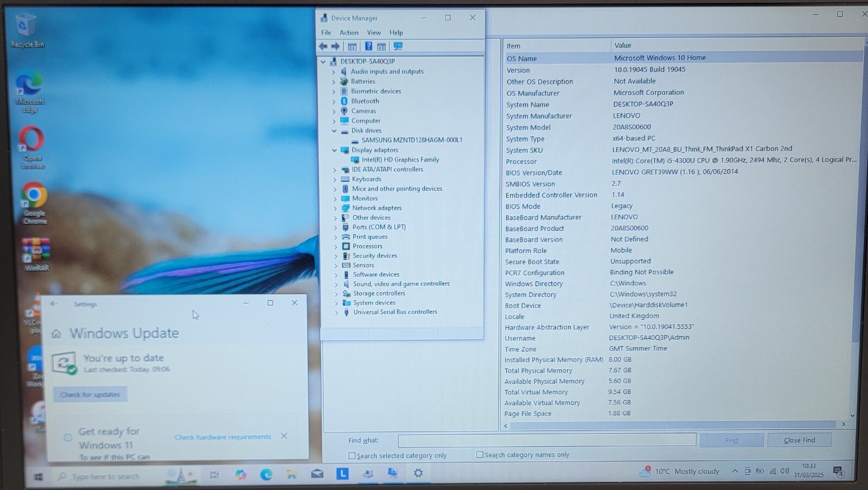Open Device Manager Action menu
Viewport: 868px width, 490px height.
click(x=349, y=33)
